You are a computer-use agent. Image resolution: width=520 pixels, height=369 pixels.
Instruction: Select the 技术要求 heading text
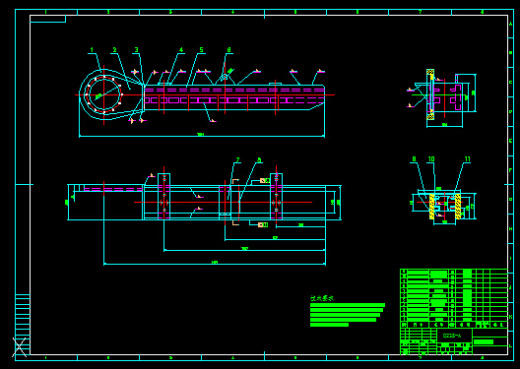coord(322,298)
